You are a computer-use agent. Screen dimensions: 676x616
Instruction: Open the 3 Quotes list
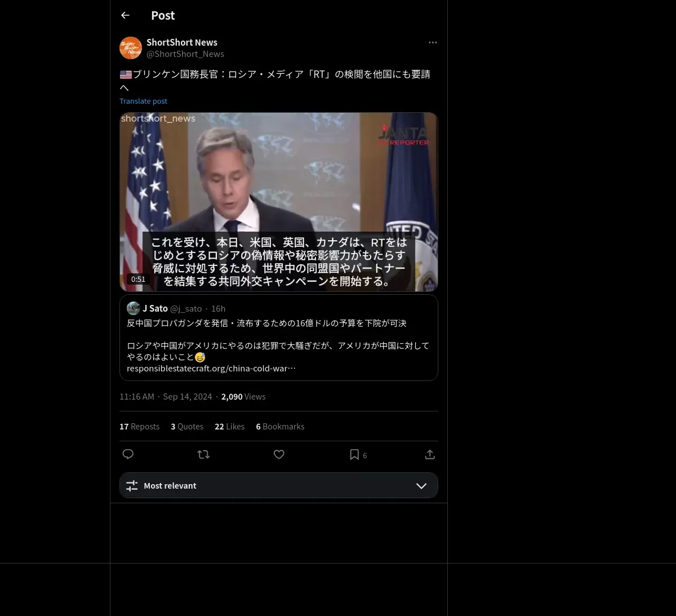pos(187,427)
